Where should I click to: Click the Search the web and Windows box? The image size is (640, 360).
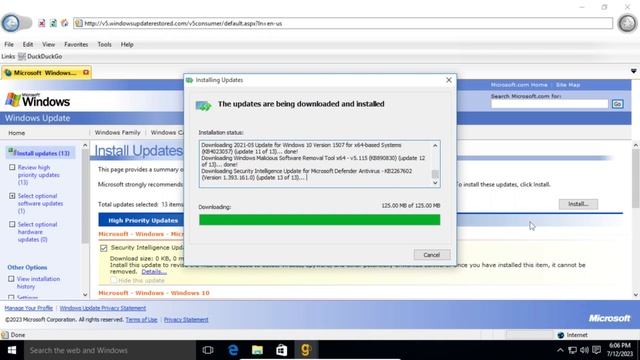point(110,350)
